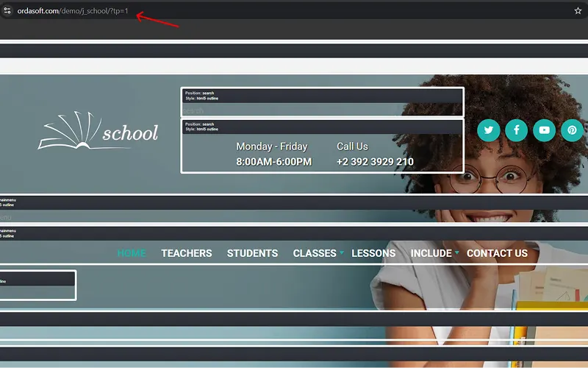Bookmark this page with the star icon

click(x=578, y=11)
